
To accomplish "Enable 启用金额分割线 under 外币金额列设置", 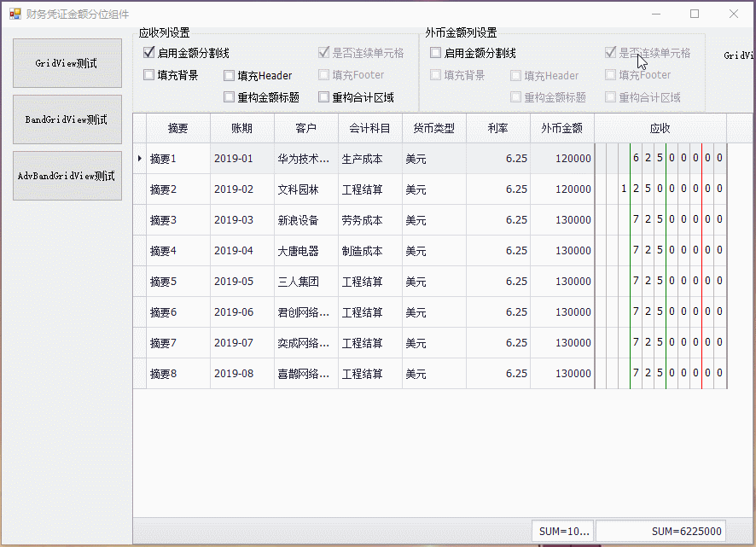I will click(x=435, y=53).
